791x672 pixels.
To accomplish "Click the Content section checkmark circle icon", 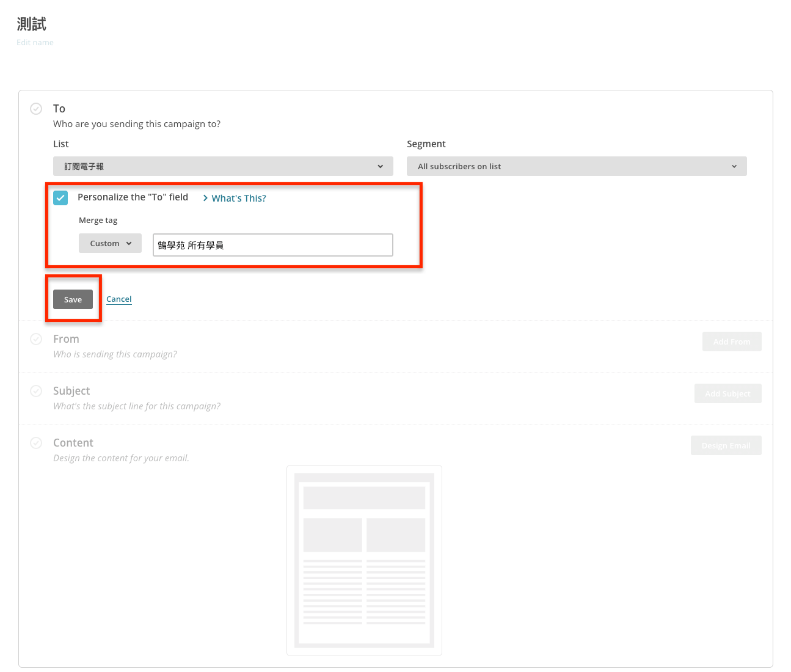I will 36,443.
